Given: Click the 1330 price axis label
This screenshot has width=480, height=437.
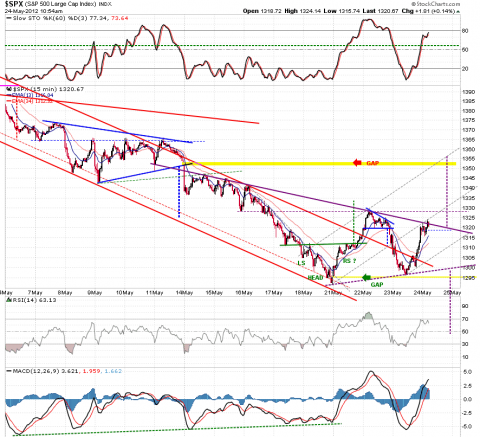Looking at the screenshot, I should click(468, 208).
